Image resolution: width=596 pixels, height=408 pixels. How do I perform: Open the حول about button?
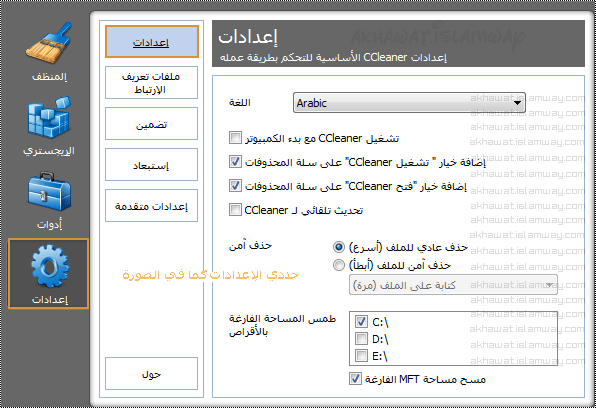point(152,373)
